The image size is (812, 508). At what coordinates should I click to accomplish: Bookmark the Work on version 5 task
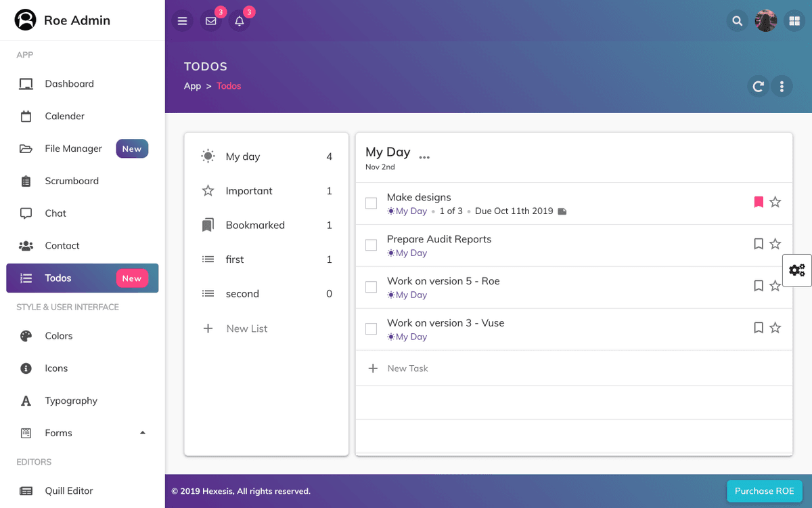pyautogui.click(x=759, y=286)
